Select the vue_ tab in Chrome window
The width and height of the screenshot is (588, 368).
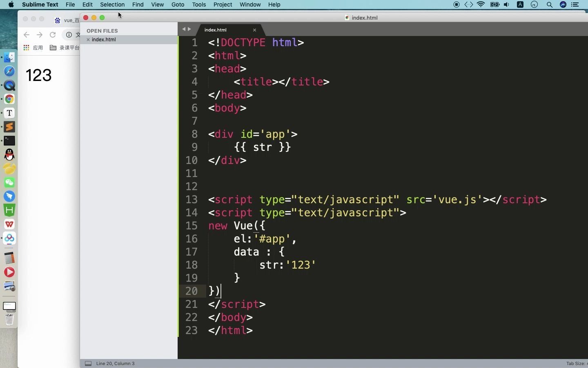[67, 20]
